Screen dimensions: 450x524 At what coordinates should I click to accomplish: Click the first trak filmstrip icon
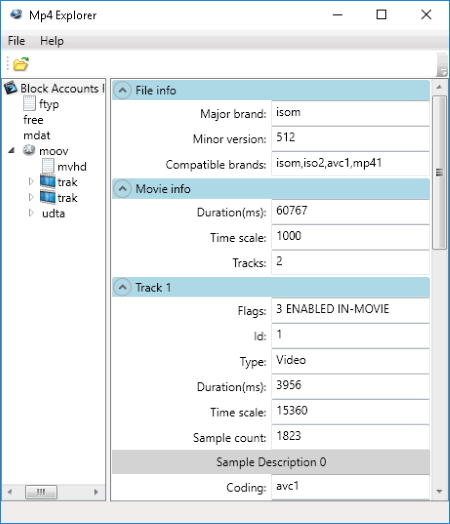[47, 181]
